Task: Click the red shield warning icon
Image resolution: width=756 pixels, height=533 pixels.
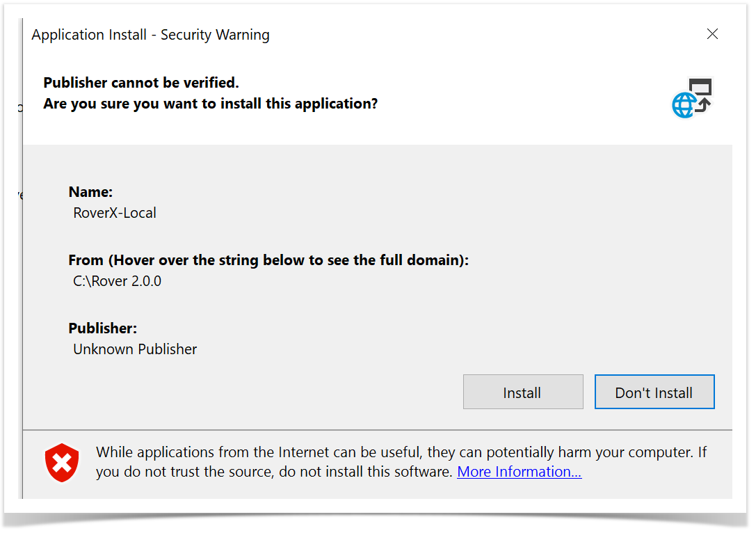Action: 62,463
